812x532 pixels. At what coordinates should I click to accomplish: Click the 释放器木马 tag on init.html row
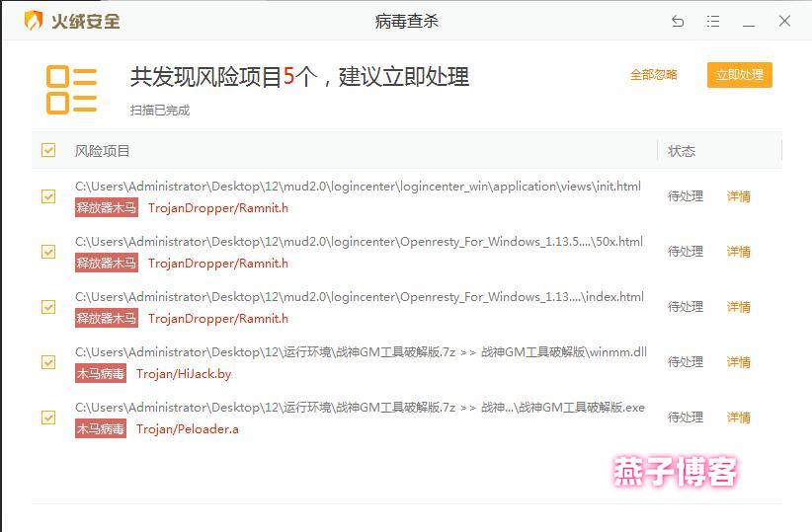[x=106, y=208]
